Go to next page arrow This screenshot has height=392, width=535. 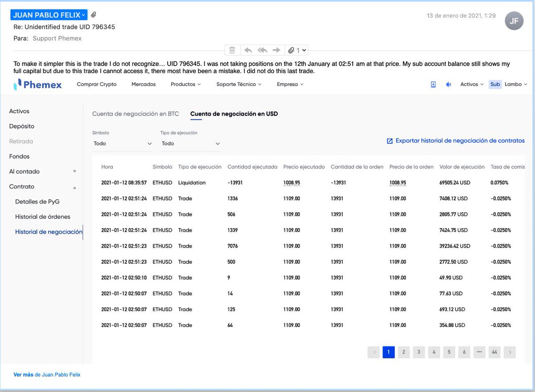[510, 352]
